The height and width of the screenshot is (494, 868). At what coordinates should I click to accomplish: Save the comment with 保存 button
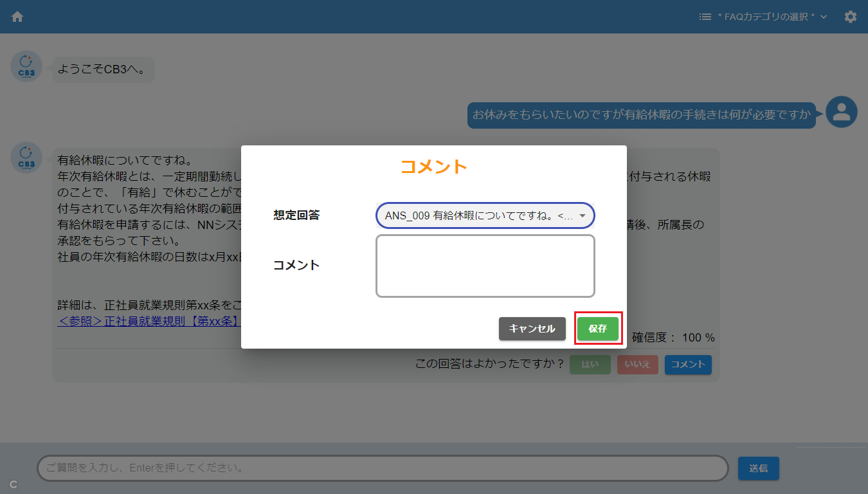click(x=597, y=329)
